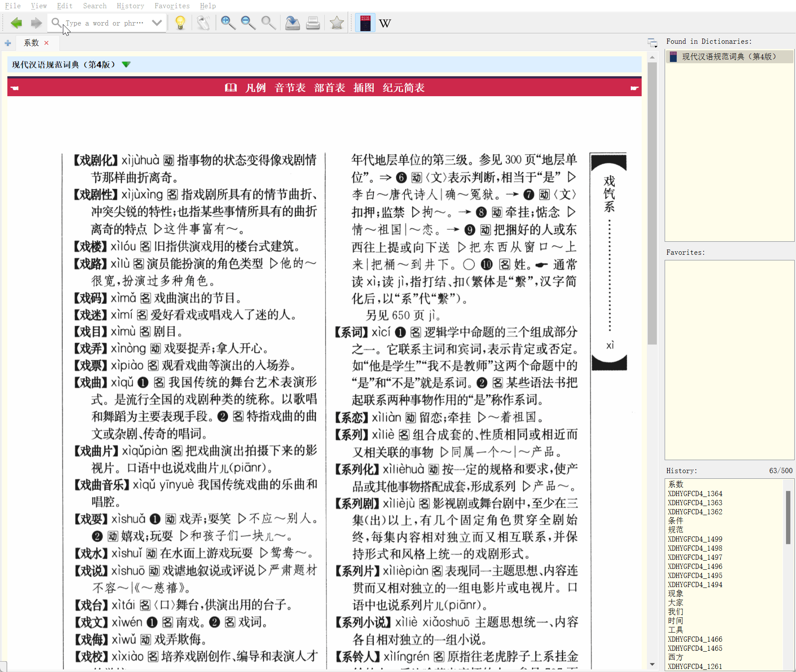Go back with the green left arrow
This screenshot has width=796, height=672.
16,23
